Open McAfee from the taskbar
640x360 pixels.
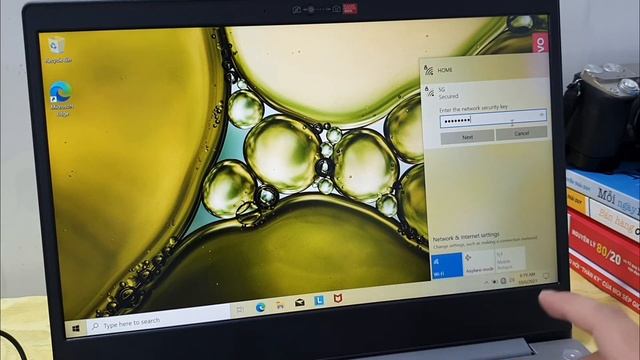[x=338, y=299]
